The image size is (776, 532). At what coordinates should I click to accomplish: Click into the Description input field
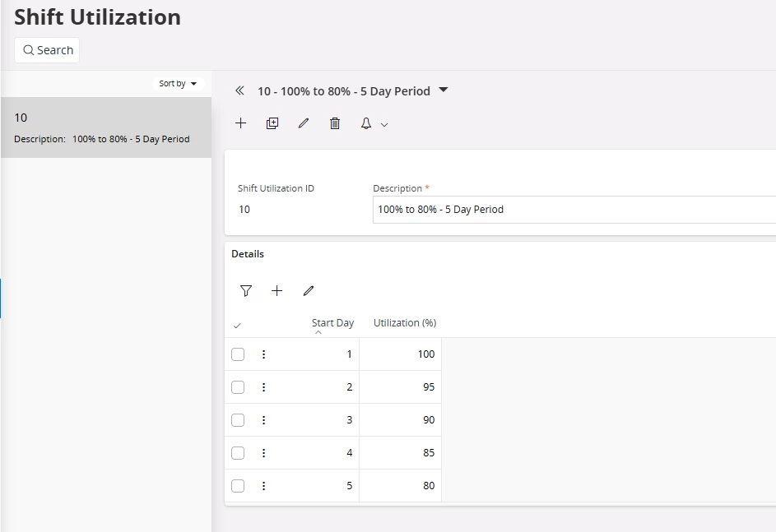[x=574, y=210]
